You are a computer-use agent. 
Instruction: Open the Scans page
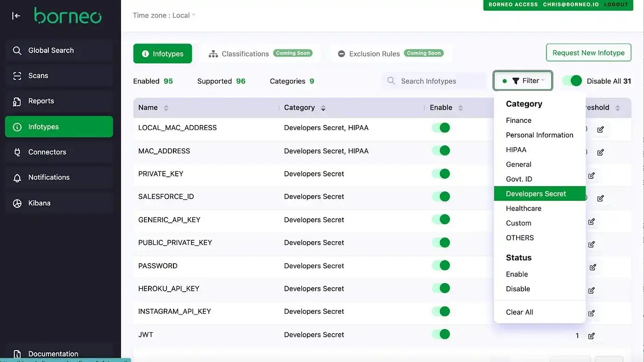click(59, 76)
